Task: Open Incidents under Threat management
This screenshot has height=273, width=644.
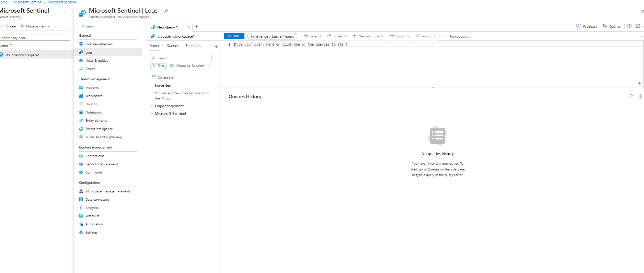Action: [x=92, y=87]
